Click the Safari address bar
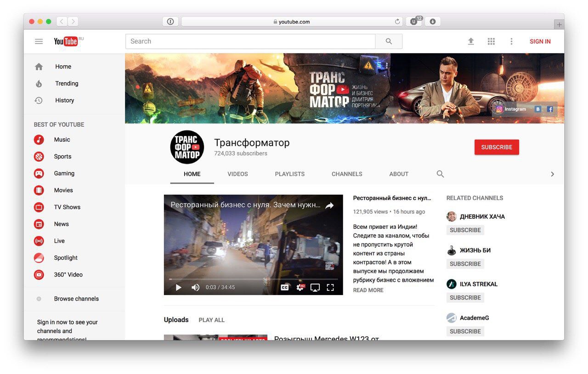This screenshot has width=588, height=374. click(x=292, y=22)
